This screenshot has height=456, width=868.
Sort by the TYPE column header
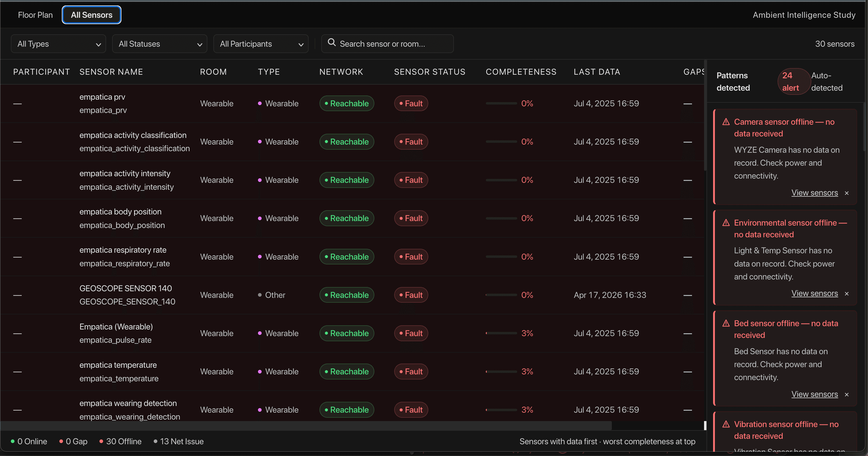(x=269, y=72)
